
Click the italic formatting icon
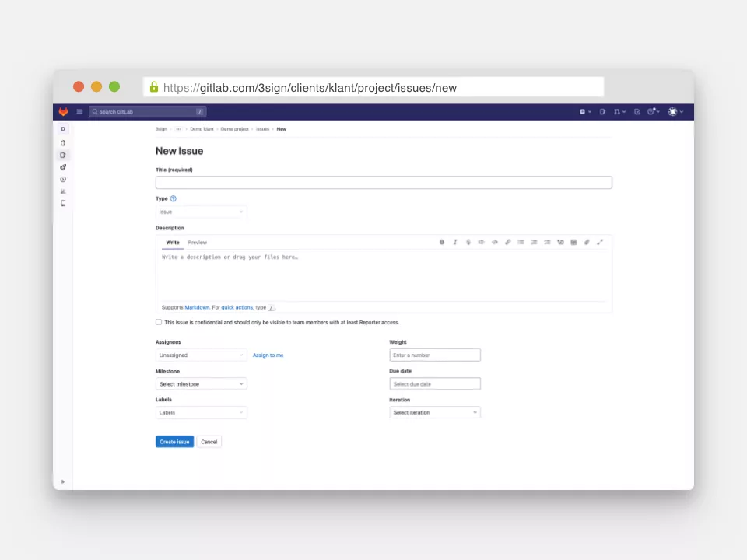pyautogui.click(x=455, y=243)
